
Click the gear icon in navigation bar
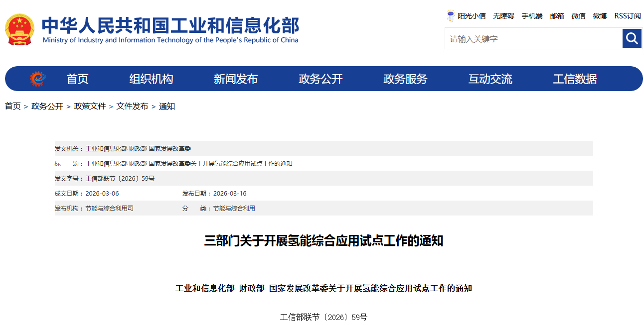click(37, 79)
